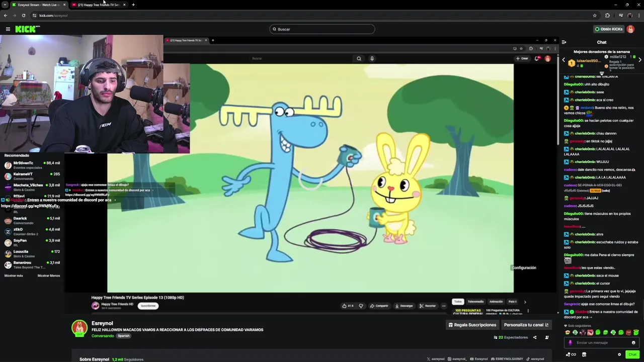Screen dimensions: 644x362
Task: Go back in browser
Action: (x=6, y=16)
